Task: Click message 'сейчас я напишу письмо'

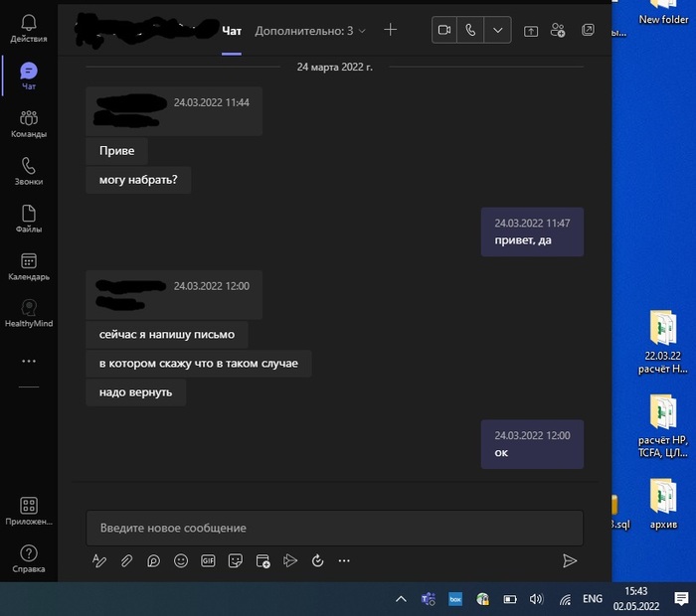Action: 167,335
